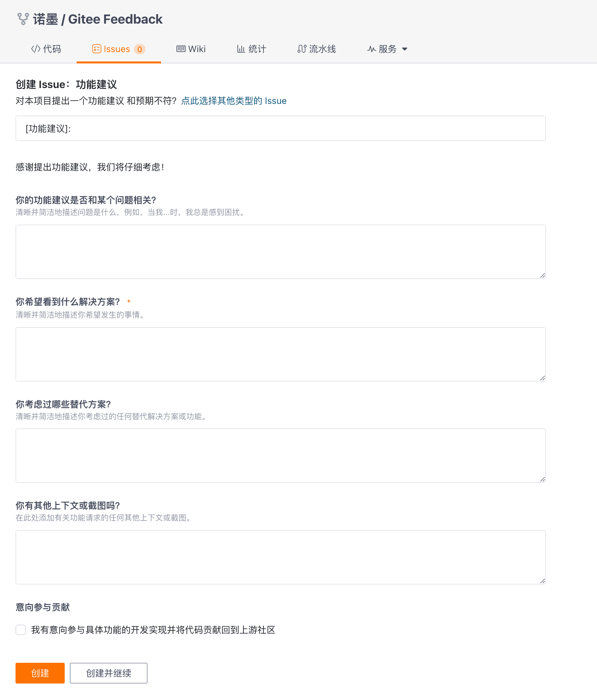This screenshot has height=700, width=597.
Task: Open the 代码 tab
Action: coord(46,49)
